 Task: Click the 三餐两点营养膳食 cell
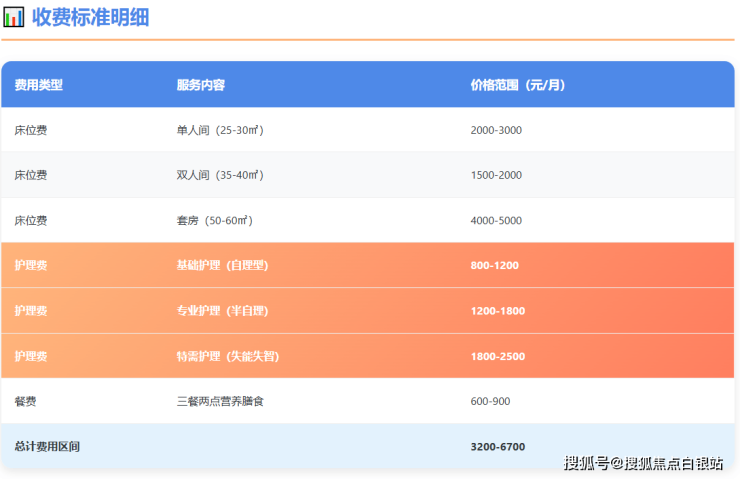tap(220, 401)
